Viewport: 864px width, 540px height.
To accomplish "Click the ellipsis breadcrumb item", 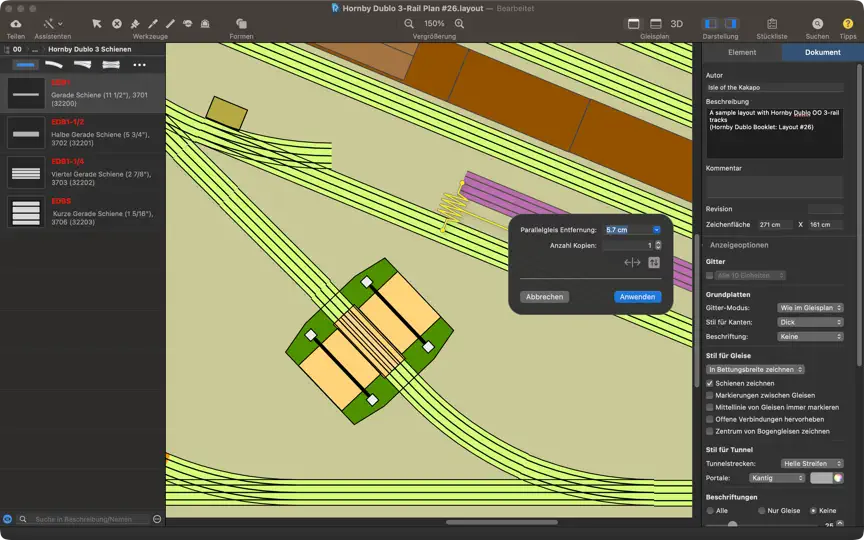I will tap(35, 49).
